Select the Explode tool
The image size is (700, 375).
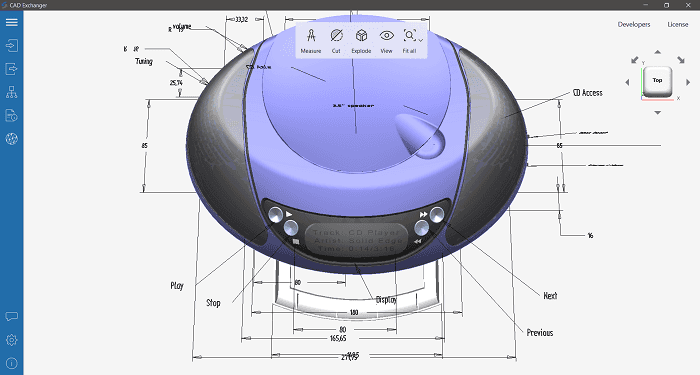[361, 41]
